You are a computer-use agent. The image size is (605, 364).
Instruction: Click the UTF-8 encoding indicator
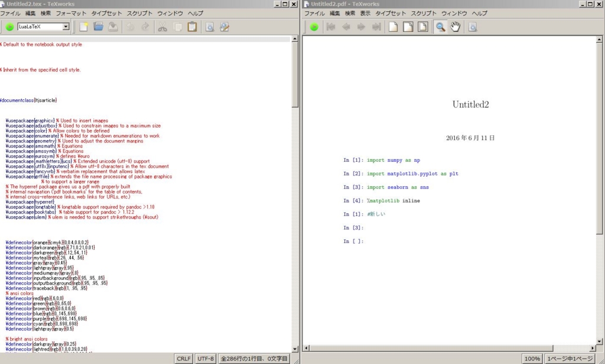coord(205,359)
